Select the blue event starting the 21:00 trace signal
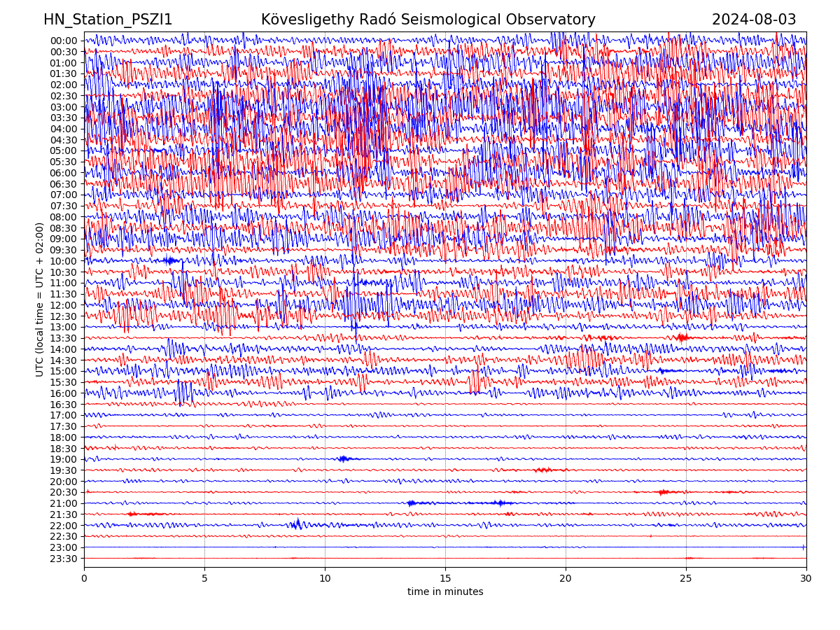Screen dimensions: 840x630 point(412,503)
